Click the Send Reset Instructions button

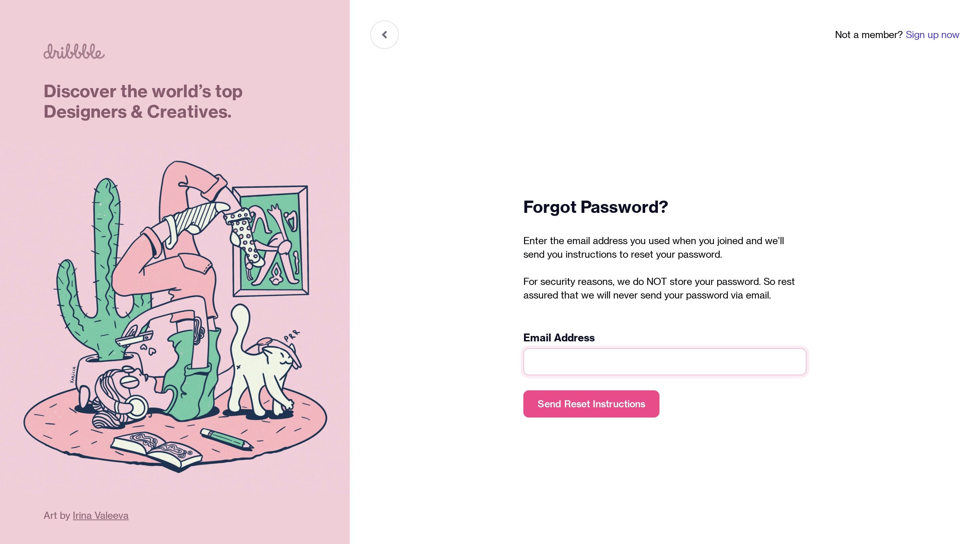(x=591, y=404)
